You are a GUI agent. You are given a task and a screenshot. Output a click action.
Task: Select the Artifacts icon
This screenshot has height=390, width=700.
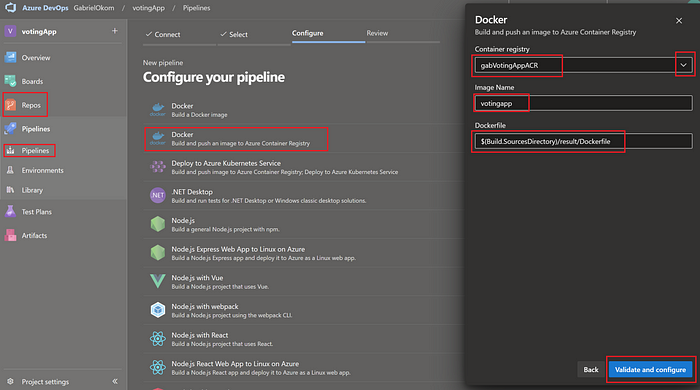pyautogui.click(x=10, y=235)
